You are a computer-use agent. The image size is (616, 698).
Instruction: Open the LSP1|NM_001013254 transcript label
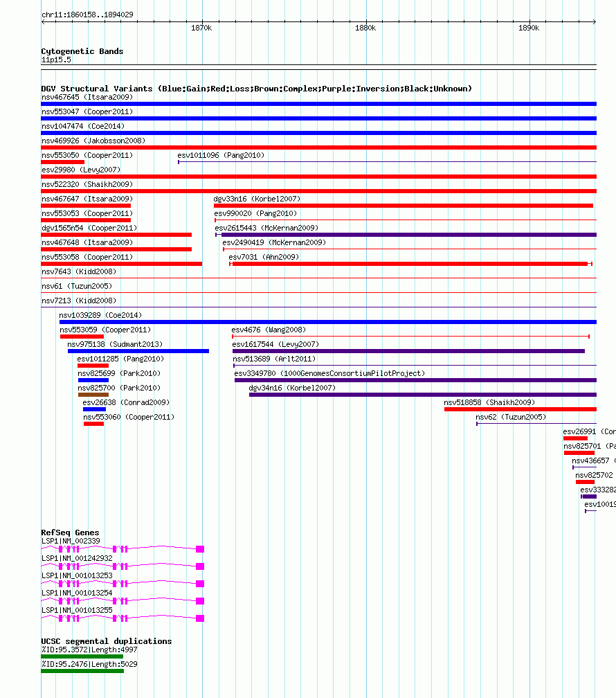point(77,593)
